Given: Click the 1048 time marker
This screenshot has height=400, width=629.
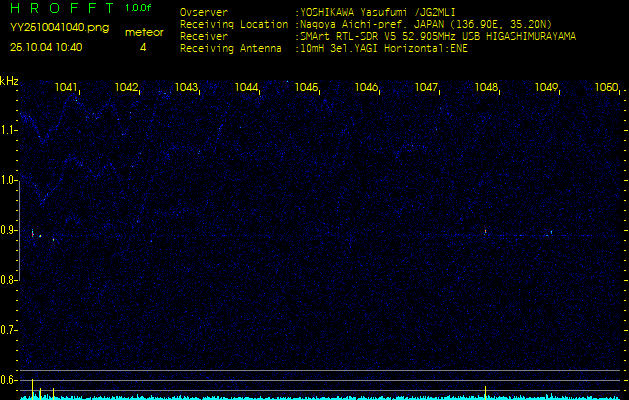Looking at the screenshot, I should pyautogui.click(x=487, y=88).
